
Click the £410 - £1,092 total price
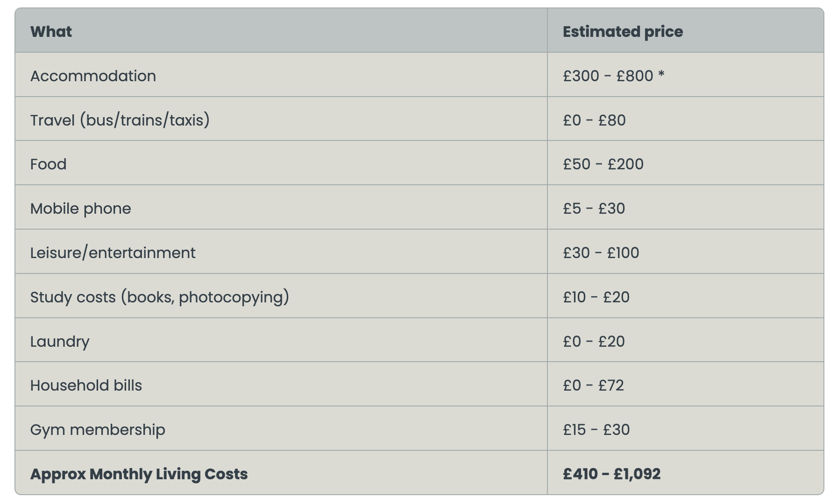click(x=611, y=474)
